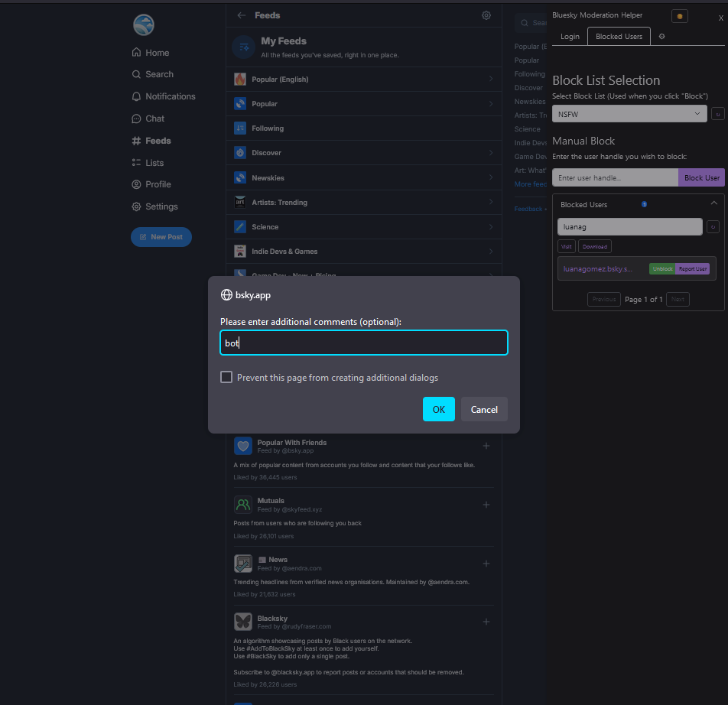Viewport: 728px width, 705px height.
Task: Open Moderation Helper settings gear tab
Action: (x=662, y=36)
